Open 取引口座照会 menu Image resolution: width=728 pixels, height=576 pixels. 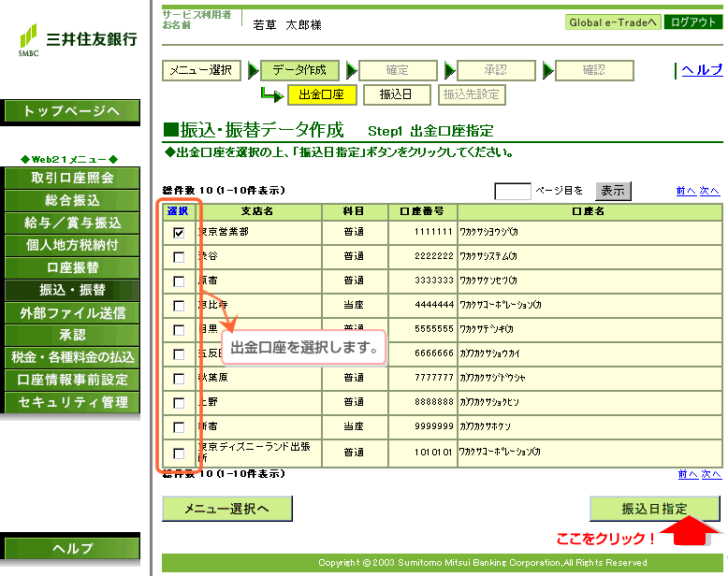[x=72, y=178]
